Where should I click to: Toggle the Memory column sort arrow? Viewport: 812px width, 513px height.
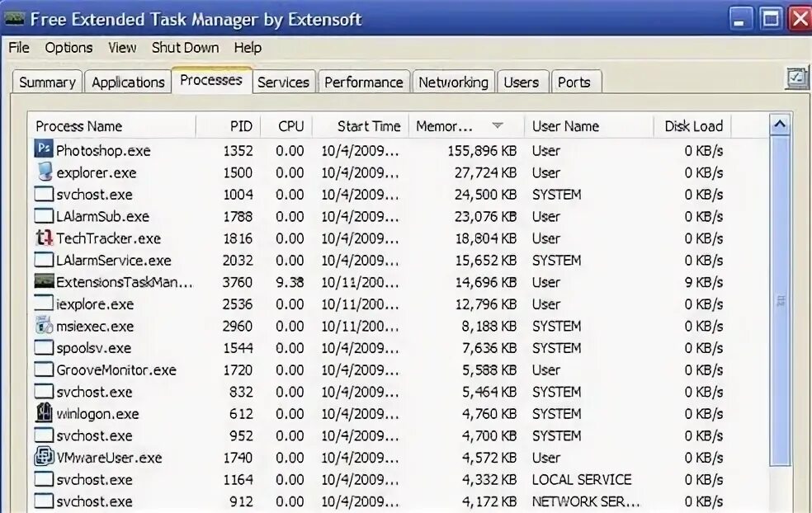tap(497, 126)
